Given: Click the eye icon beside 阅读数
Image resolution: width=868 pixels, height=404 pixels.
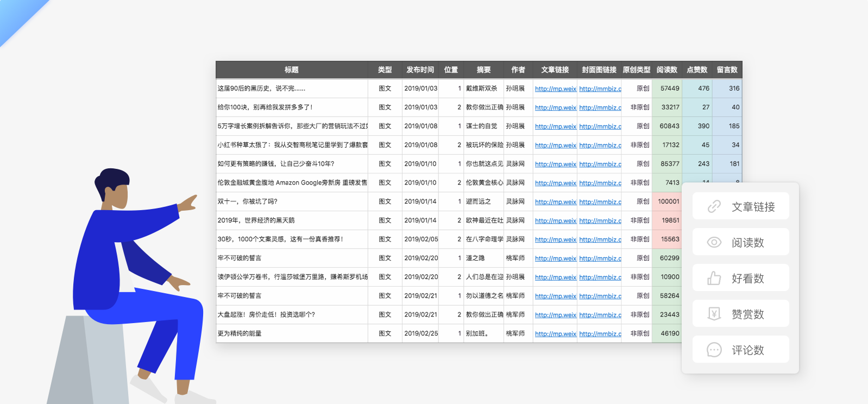Looking at the screenshot, I should tap(714, 242).
